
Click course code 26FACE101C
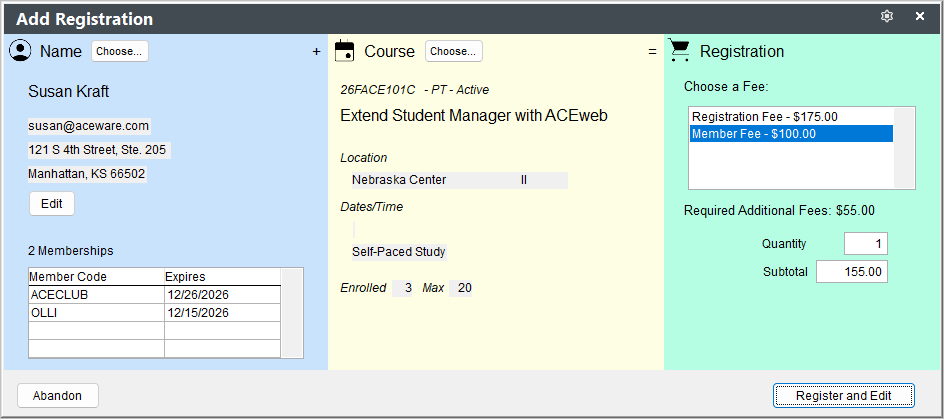point(378,90)
